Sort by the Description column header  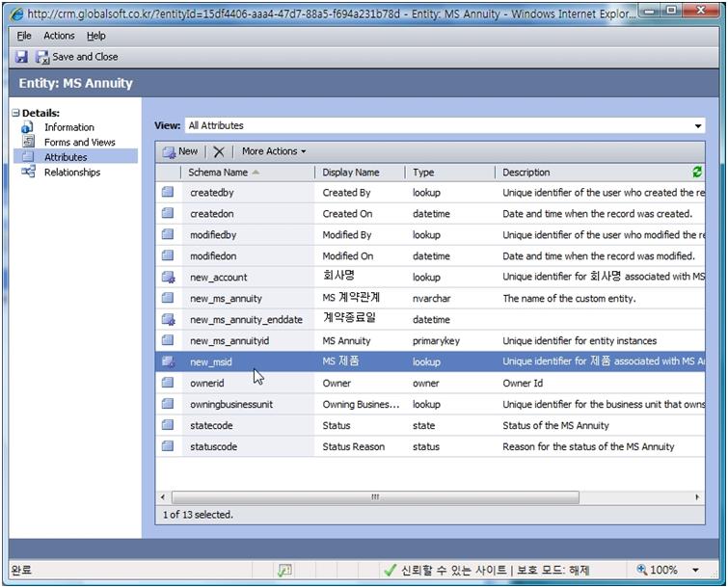pyautogui.click(x=526, y=173)
